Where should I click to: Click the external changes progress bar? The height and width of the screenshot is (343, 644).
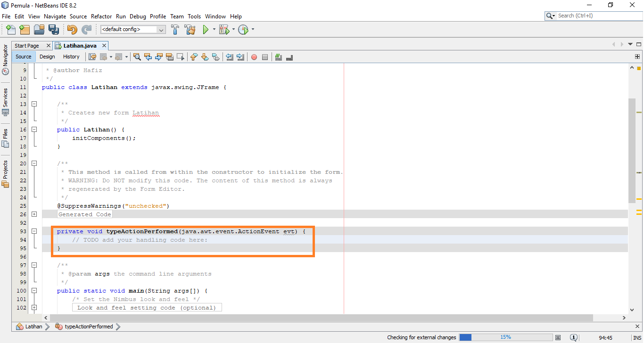pyautogui.click(x=507, y=337)
